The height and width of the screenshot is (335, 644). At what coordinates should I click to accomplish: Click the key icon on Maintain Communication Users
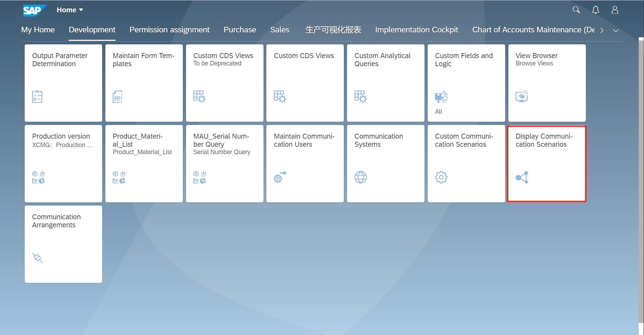tap(279, 177)
